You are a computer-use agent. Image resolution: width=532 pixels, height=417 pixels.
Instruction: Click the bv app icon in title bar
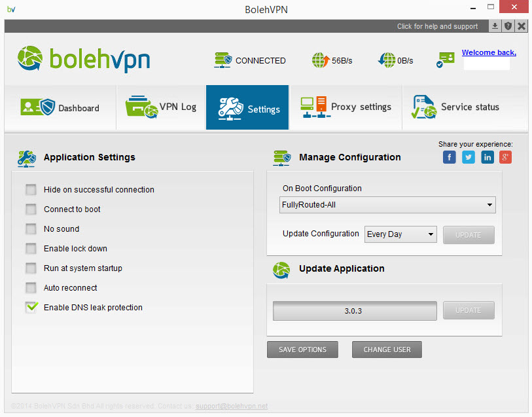coord(11,9)
